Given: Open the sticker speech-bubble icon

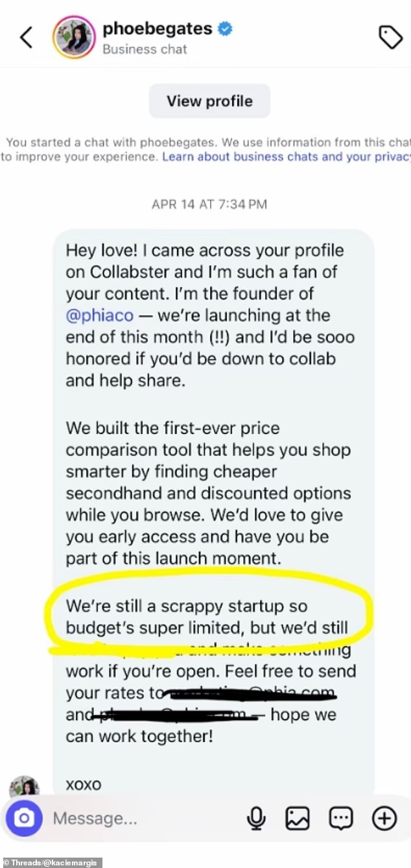Looking at the screenshot, I should tap(341, 819).
